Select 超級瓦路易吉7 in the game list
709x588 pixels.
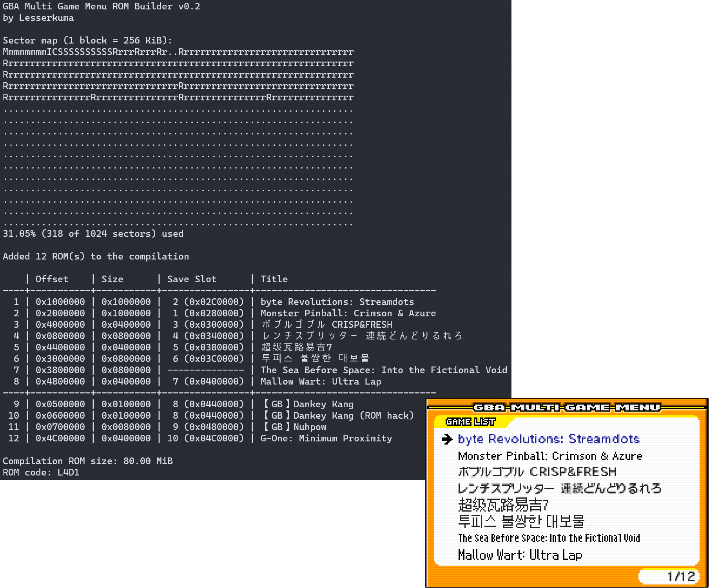(x=503, y=505)
